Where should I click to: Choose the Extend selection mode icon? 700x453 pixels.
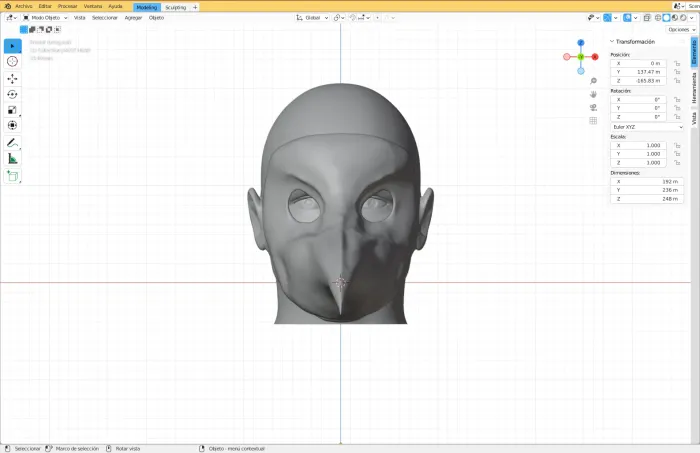(32, 29)
